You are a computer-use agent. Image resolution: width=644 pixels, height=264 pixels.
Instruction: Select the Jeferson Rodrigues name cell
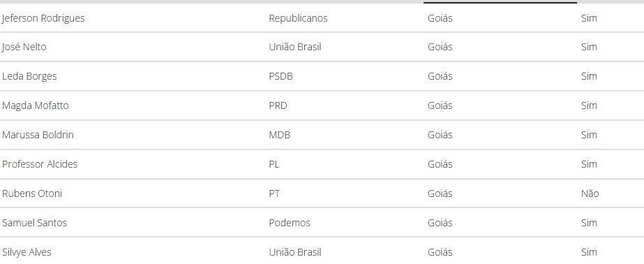coord(43,18)
